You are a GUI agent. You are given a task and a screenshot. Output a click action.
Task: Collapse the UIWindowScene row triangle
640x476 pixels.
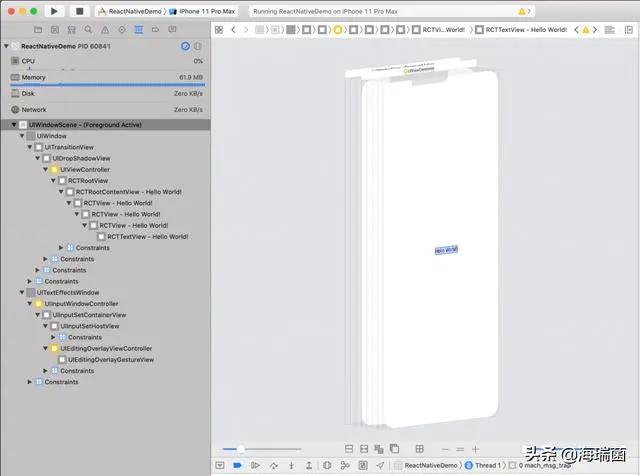(x=14, y=125)
